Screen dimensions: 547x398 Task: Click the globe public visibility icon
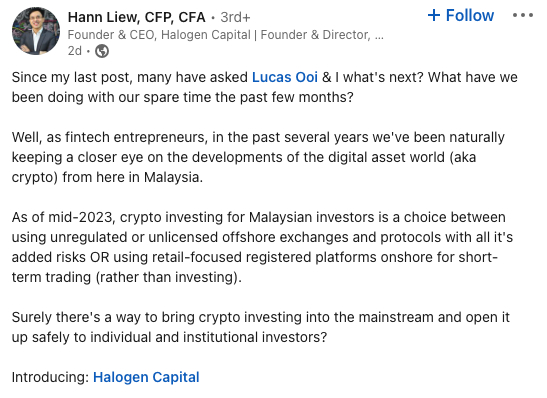coord(102,51)
